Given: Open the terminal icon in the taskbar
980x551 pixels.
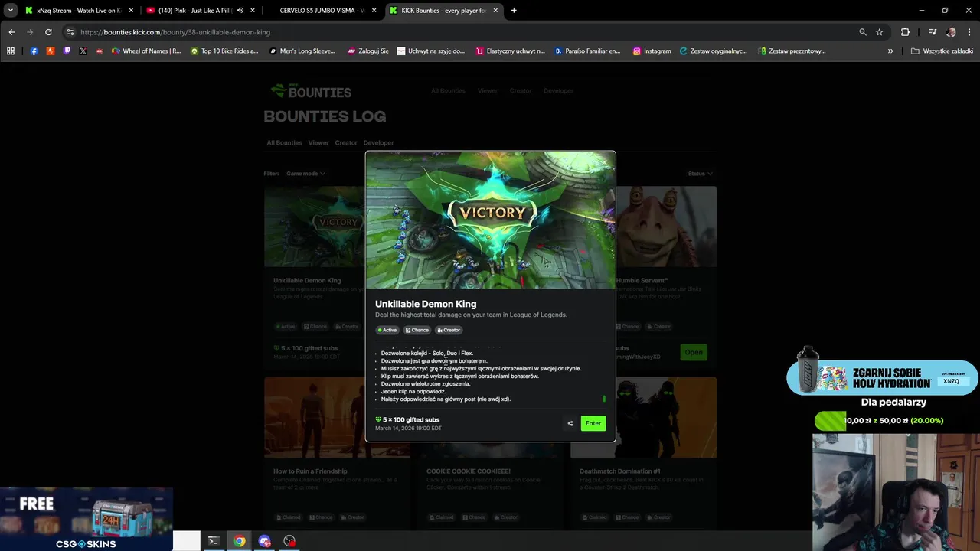Looking at the screenshot, I should [x=214, y=541].
